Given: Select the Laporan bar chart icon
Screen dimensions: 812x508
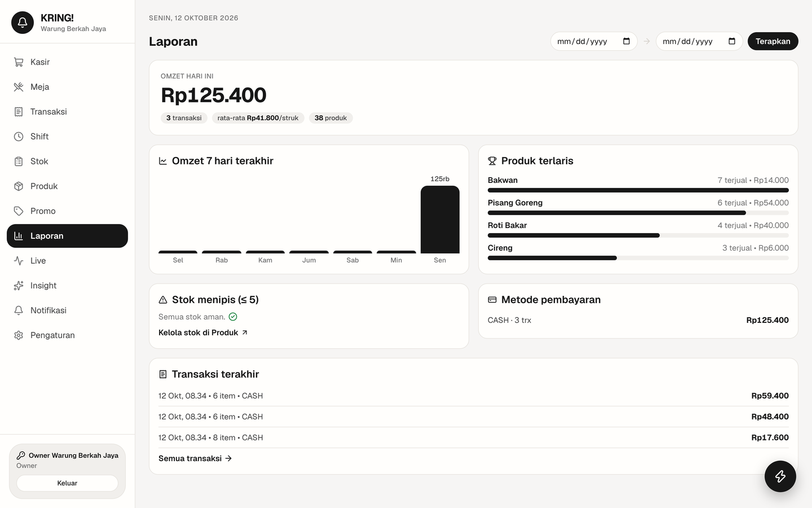Looking at the screenshot, I should coord(19,236).
